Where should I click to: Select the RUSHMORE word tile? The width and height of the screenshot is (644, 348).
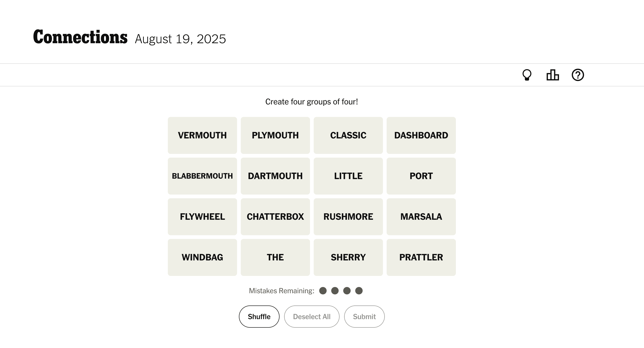pos(348,217)
